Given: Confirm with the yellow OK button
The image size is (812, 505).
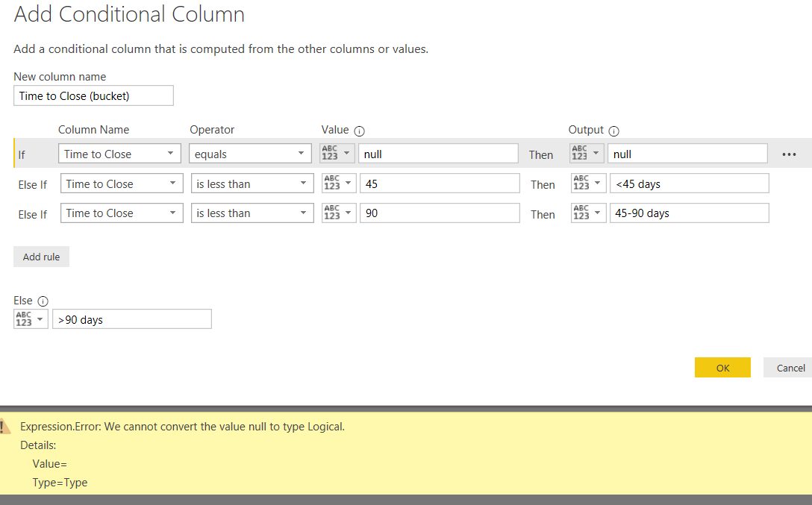Looking at the screenshot, I should [x=722, y=368].
